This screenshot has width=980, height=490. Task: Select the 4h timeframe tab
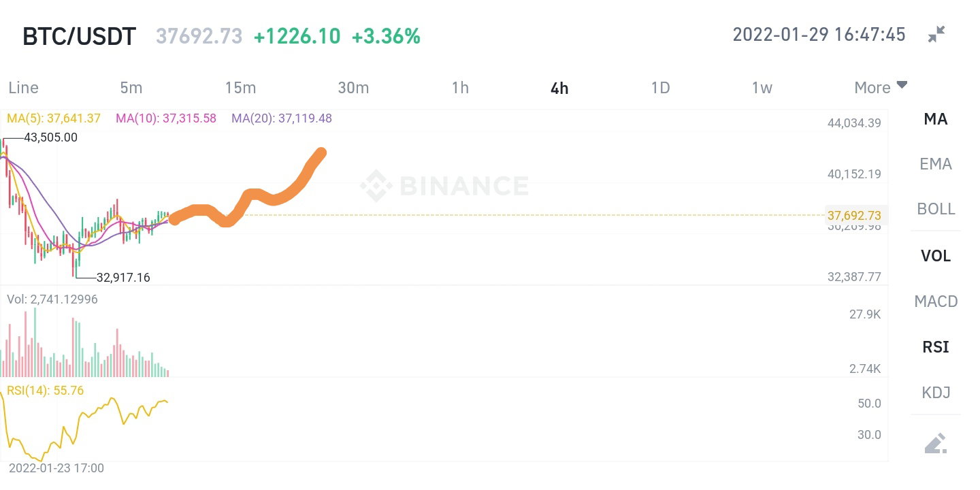pos(559,88)
